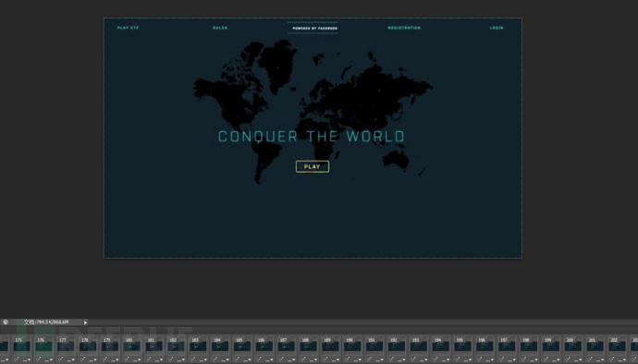Viewport: 638px width, 364px height.
Task: Click the tween icon under frame 183
Action: [193, 359]
